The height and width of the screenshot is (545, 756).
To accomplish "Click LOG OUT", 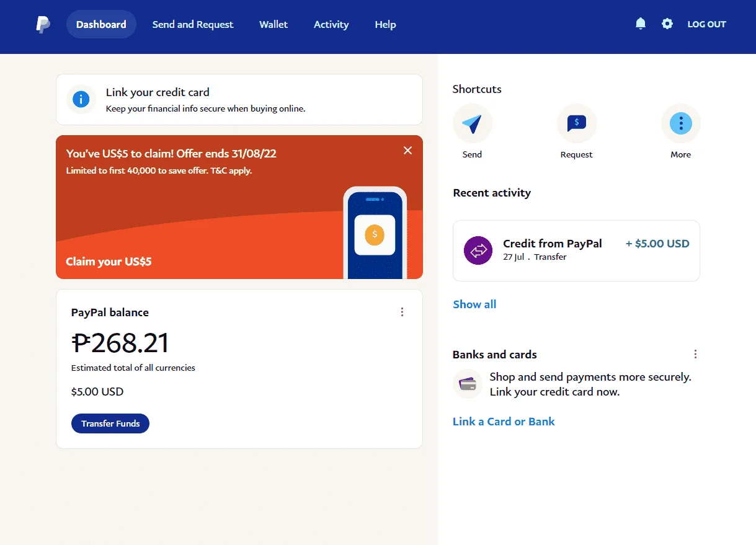I will pos(706,24).
